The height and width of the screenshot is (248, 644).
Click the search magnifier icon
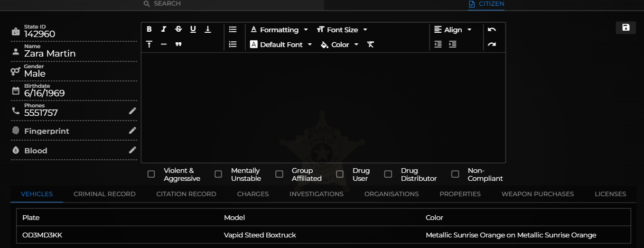(147, 4)
